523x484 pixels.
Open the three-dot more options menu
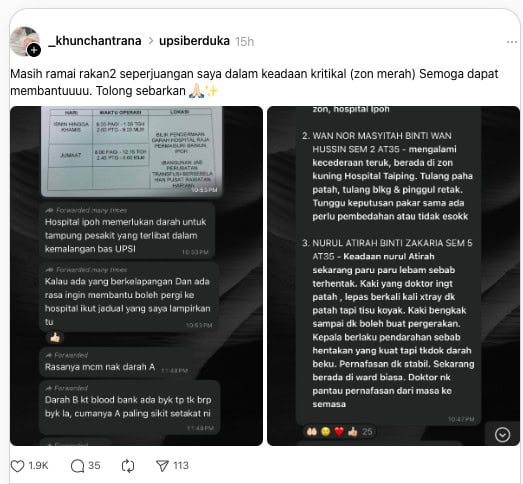pos(512,42)
